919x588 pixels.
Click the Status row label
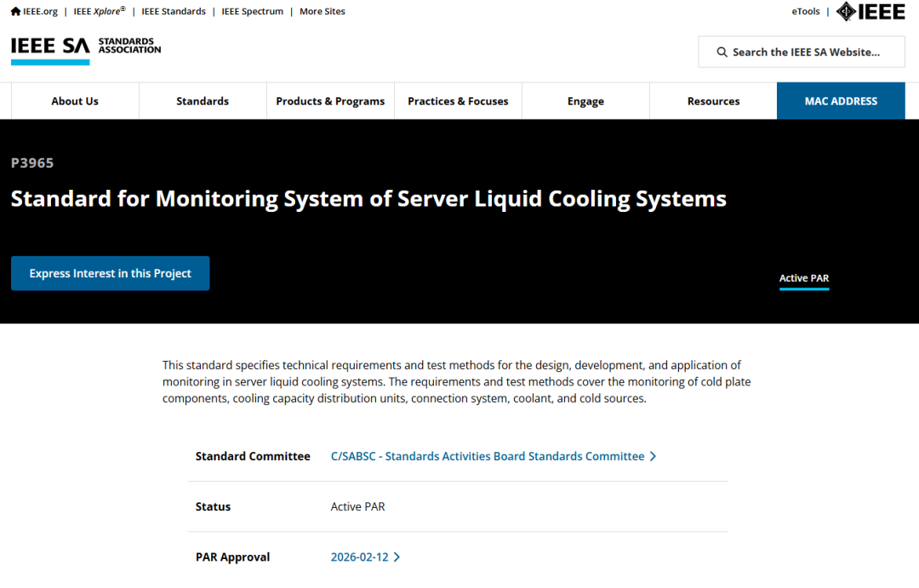(x=213, y=506)
